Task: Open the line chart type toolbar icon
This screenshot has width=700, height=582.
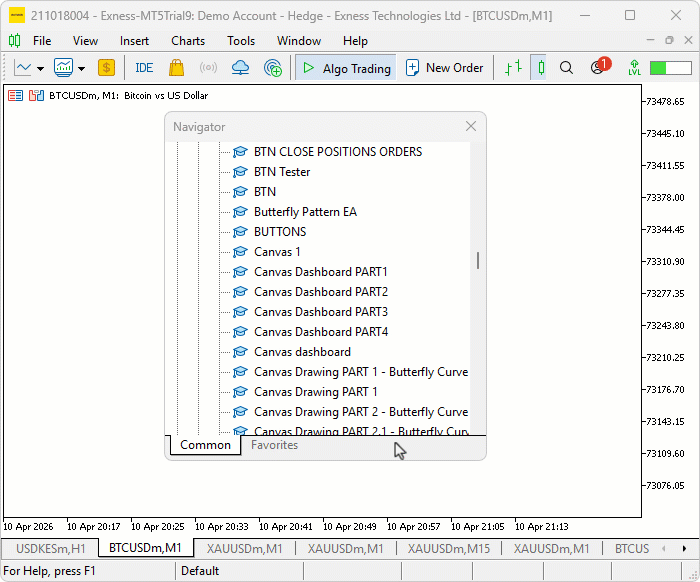Action: [x=22, y=68]
